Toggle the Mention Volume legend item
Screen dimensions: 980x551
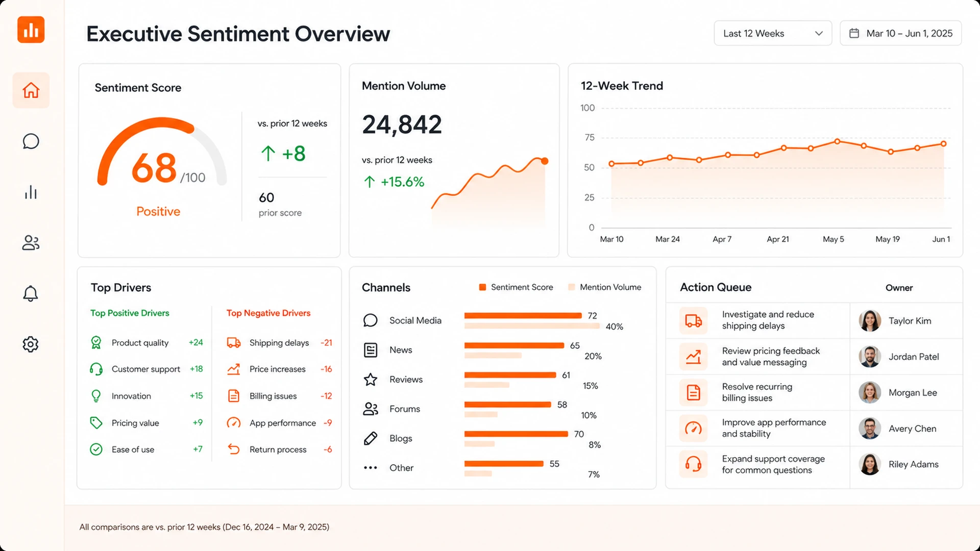tap(605, 287)
